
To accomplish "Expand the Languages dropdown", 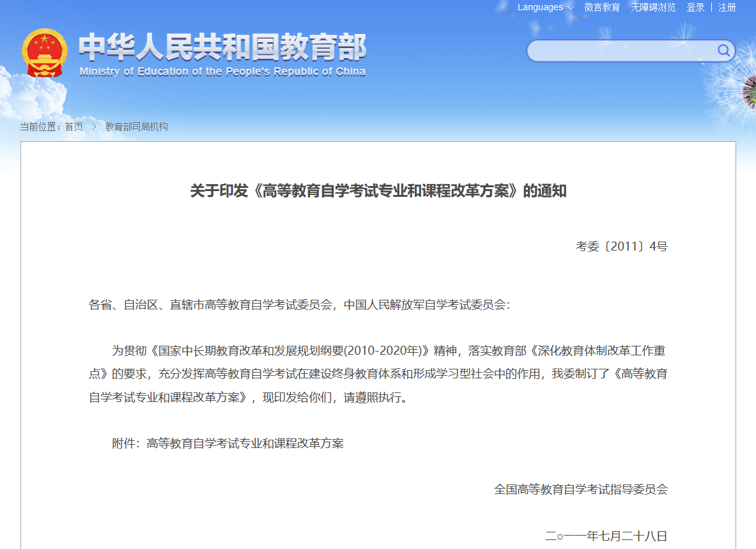I will [x=545, y=7].
